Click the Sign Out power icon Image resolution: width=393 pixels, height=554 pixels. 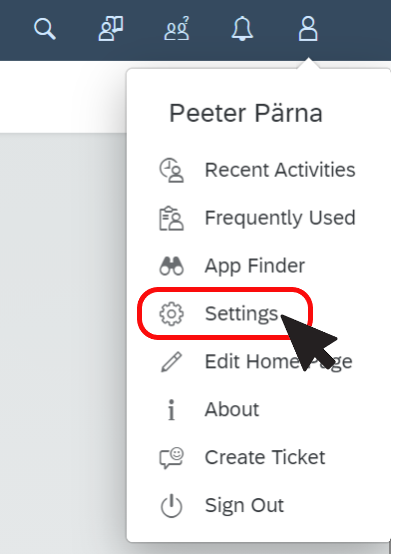tap(171, 506)
